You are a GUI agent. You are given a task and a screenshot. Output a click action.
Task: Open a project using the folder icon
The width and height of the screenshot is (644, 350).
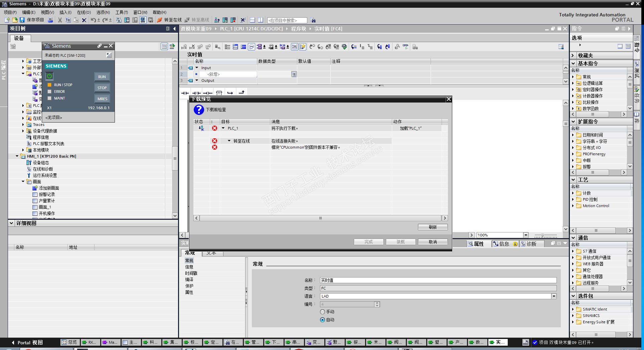(x=15, y=20)
